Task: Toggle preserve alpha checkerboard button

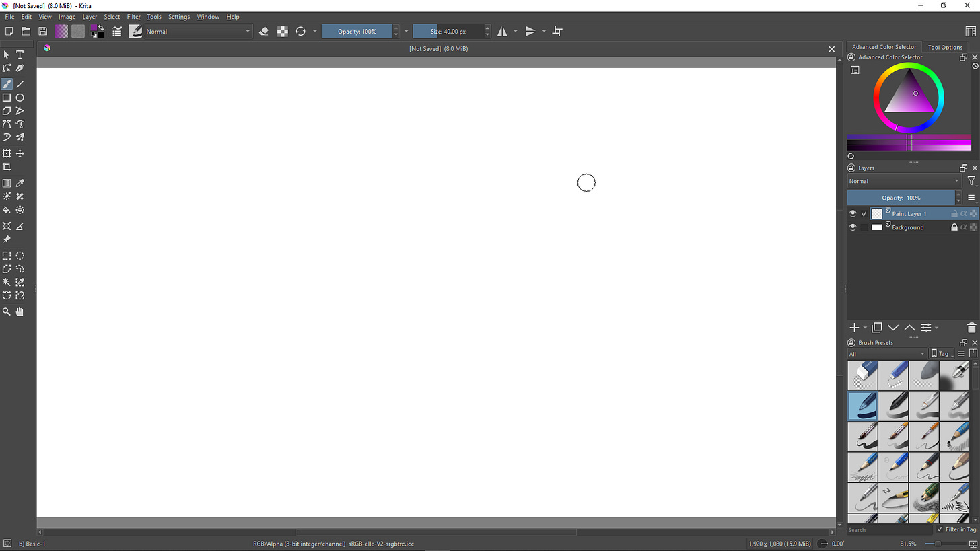Action: pos(283,31)
